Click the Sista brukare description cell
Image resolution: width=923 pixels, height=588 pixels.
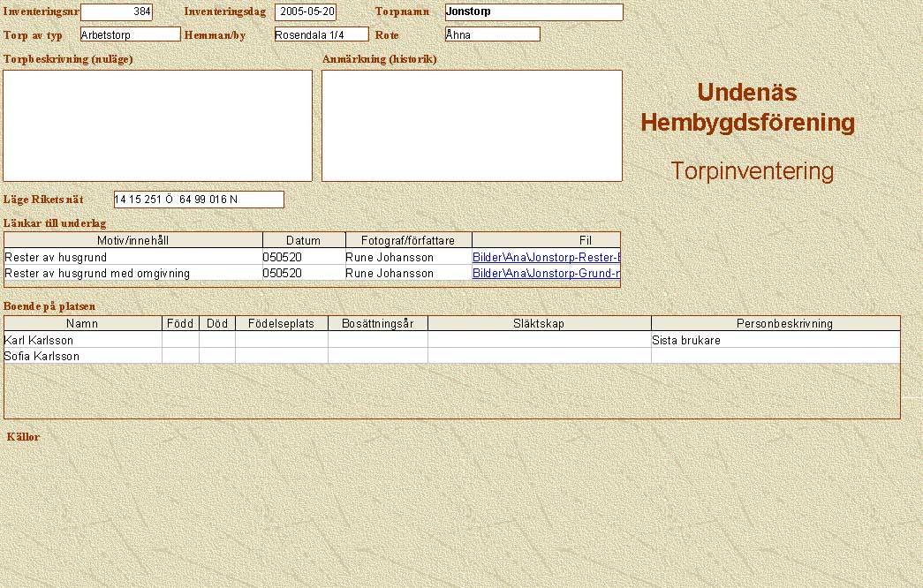click(x=775, y=340)
